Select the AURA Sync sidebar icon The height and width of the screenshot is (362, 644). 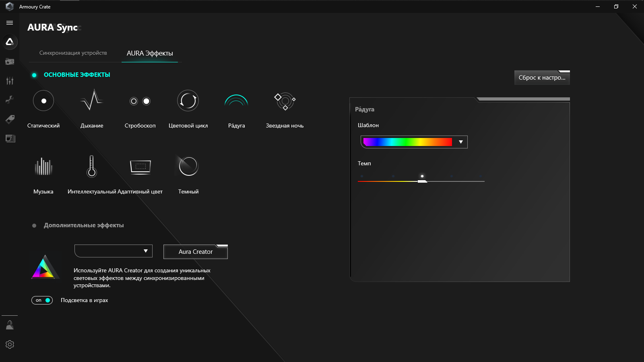10,42
